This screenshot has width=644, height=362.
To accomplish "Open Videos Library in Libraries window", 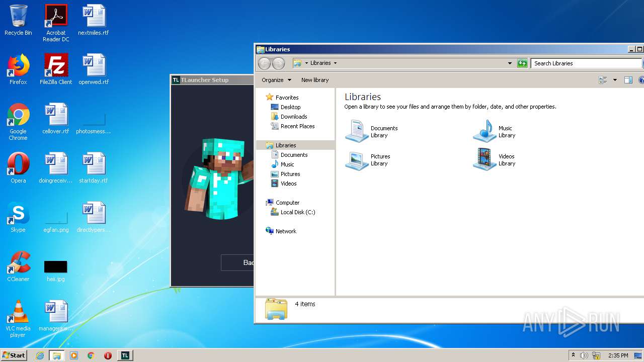I will 495,160.
